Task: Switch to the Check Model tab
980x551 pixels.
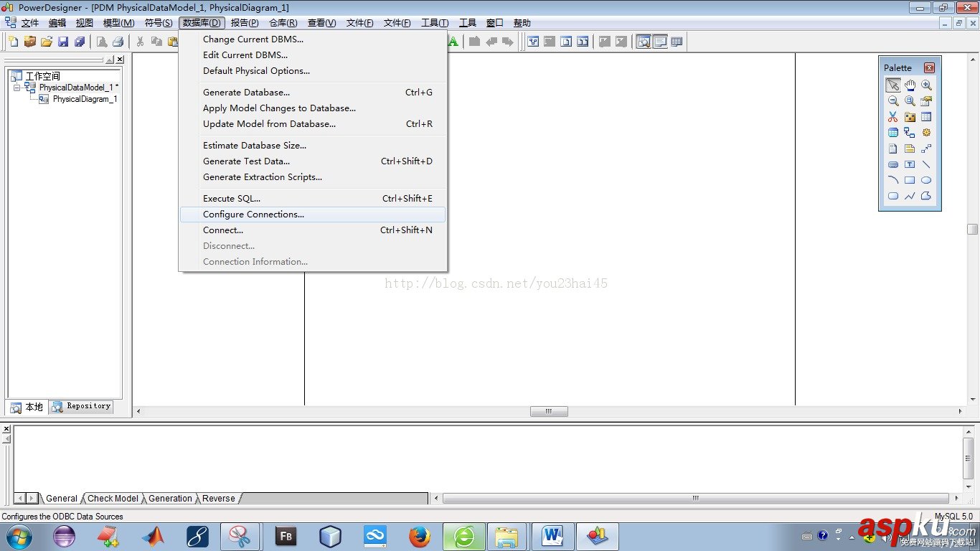Action: (112, 498)
